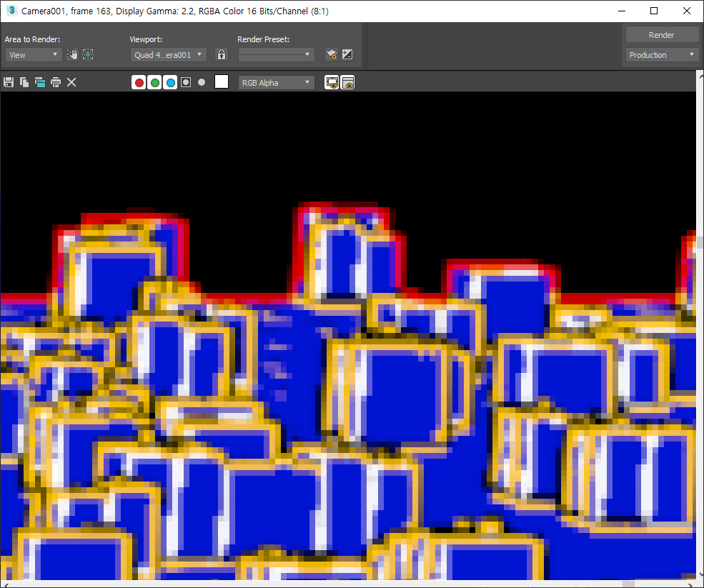The height and width of the screenshot is (588, 704).
Task: Toggle the Display Alpha Channel button
Action: (186, 82)
